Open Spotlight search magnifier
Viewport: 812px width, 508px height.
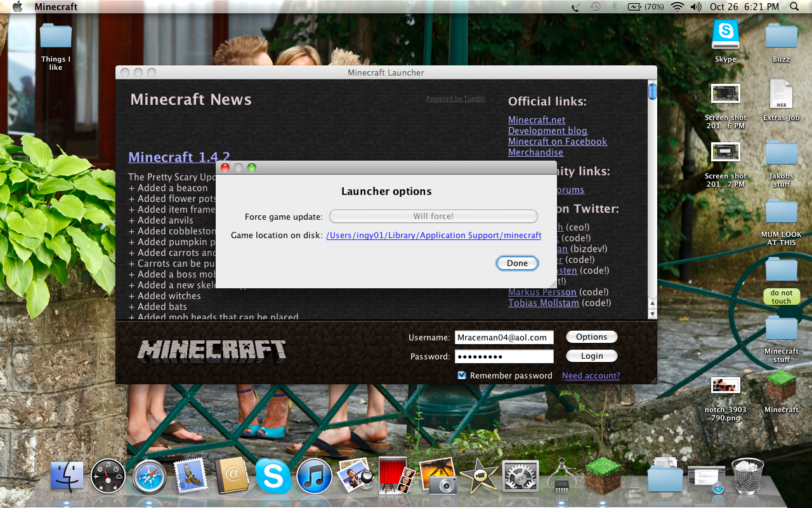pyautogui.click(x=794, y=7)
